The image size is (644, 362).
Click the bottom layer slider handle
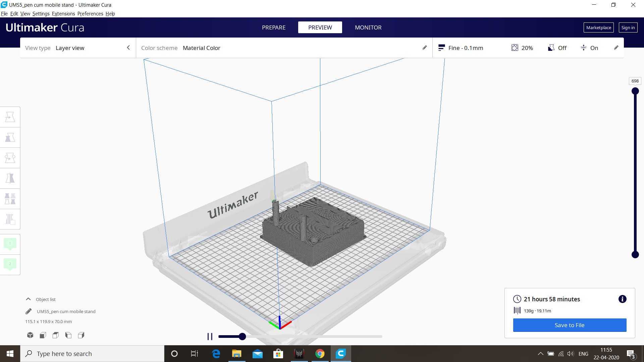[635, 255]
